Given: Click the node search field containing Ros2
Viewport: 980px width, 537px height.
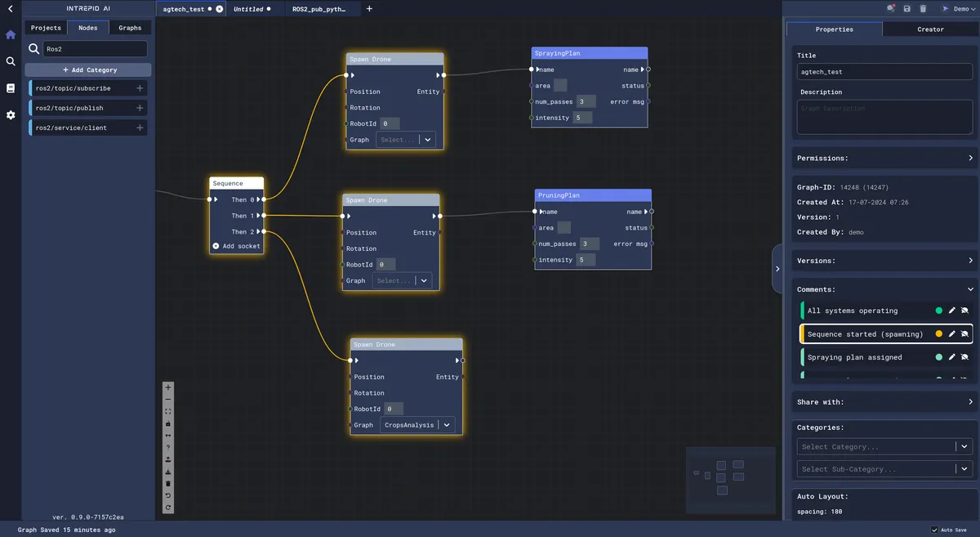Looking at the screenshot, I should pos(95,49).
